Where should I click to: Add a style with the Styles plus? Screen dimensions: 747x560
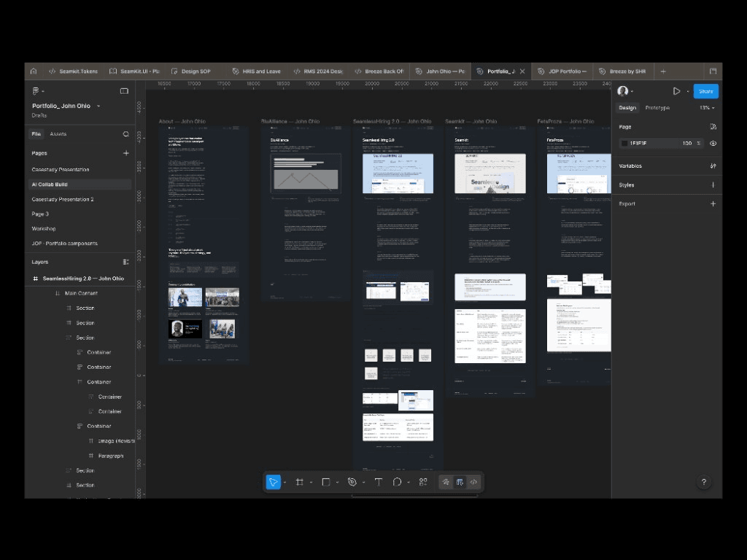click(x=713, y=184)
